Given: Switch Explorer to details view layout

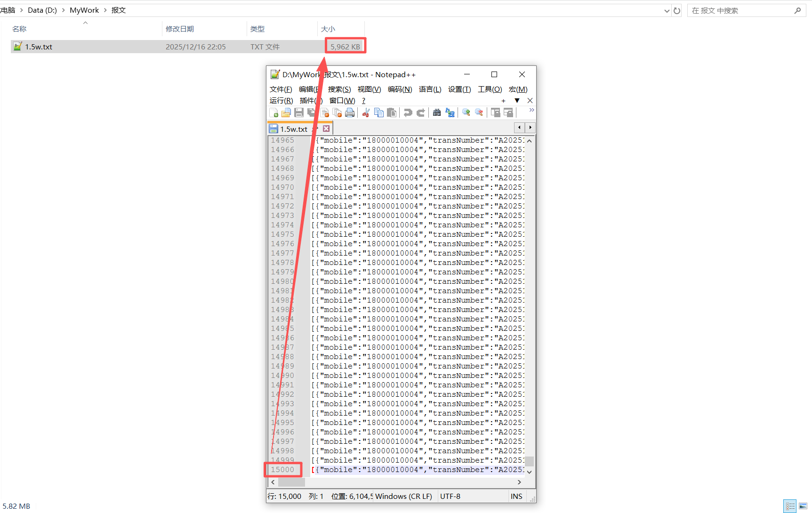Looking at the screenshot, I should (790, 506).
